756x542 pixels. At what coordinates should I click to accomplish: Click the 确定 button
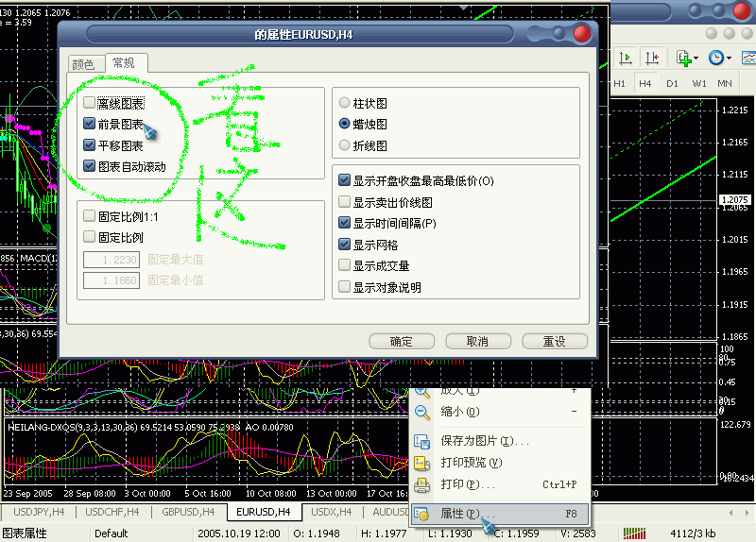tap(402, 342)
